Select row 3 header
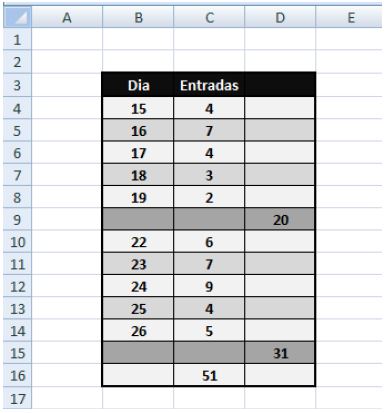 click(x=18, y=85)
